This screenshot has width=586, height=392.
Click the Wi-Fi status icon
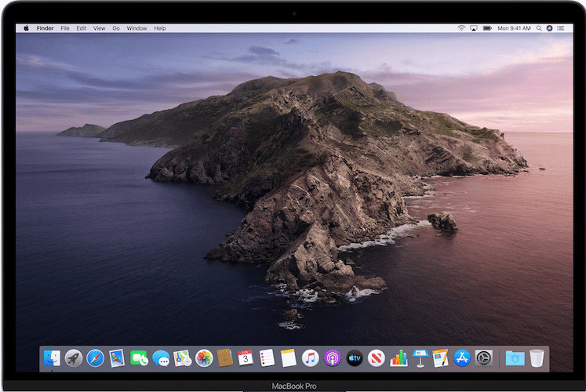coord(461,28)
